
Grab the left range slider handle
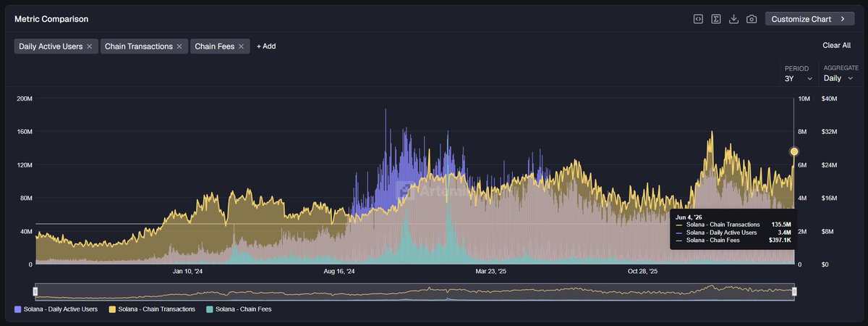[x=35, y=291]
